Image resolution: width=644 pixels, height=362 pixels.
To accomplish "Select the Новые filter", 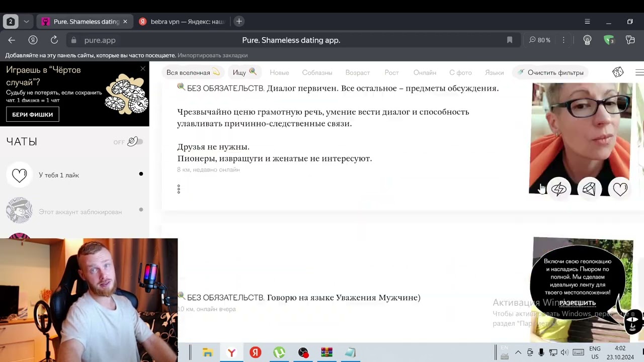I will point(279,73).
